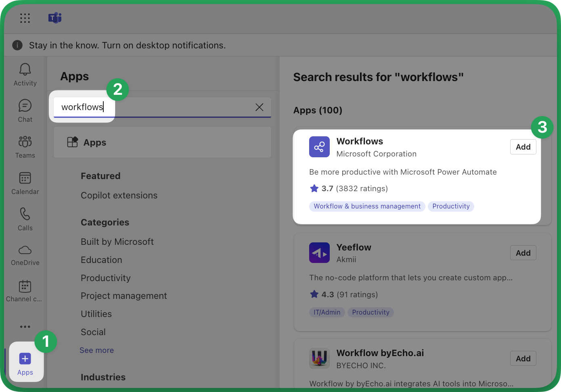Viewport: 561px width, 392px height.
Task: Open the Workflow byEcho.ai app thumbnail
Action: 319,359
